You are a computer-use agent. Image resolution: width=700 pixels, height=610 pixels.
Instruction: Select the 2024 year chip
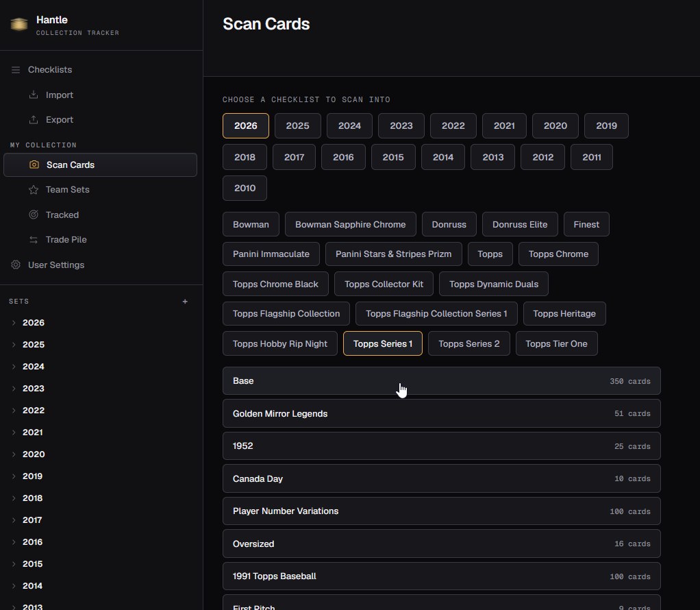[349, 125]
